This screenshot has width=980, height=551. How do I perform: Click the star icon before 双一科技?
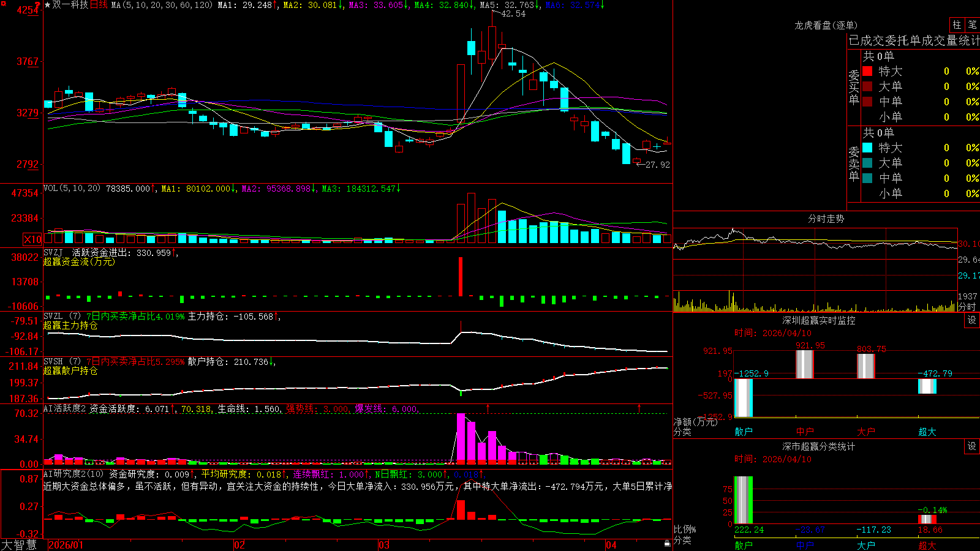point(47,5)
